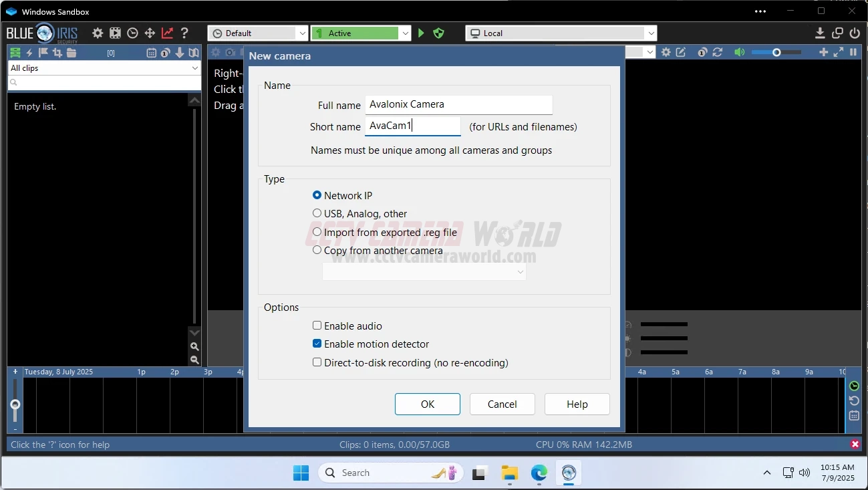The height and width of the screenshot is (490, 868).
Task: Click the Help button in New camera dialog
Action: [x=576, y=404]
